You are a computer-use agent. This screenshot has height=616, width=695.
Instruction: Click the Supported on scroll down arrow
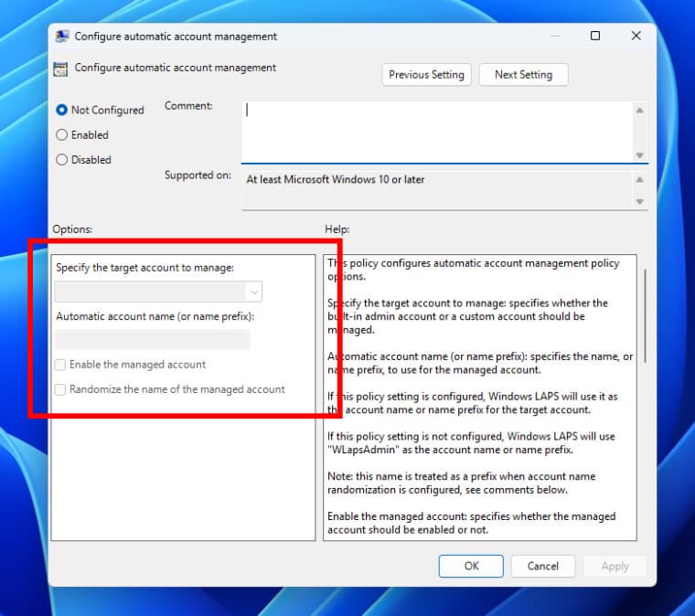point(639,202)
